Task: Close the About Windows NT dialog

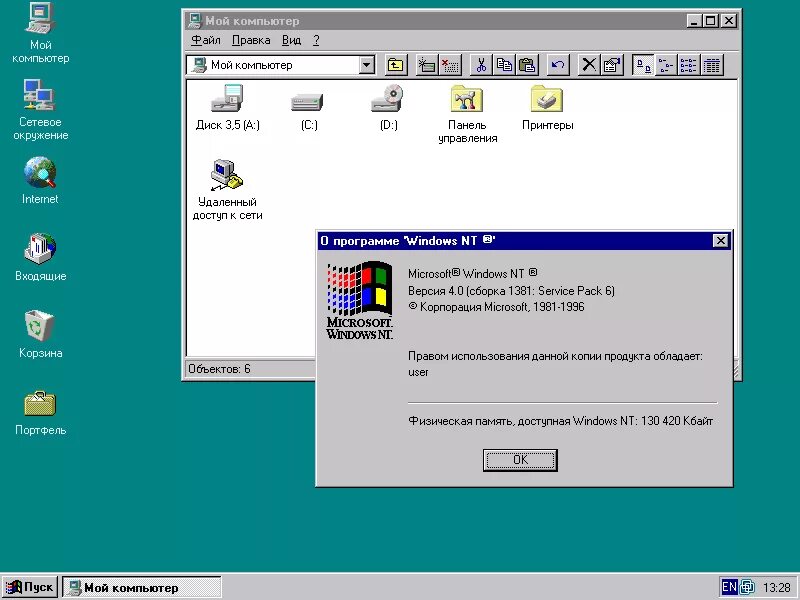Action: click(720, 240)
